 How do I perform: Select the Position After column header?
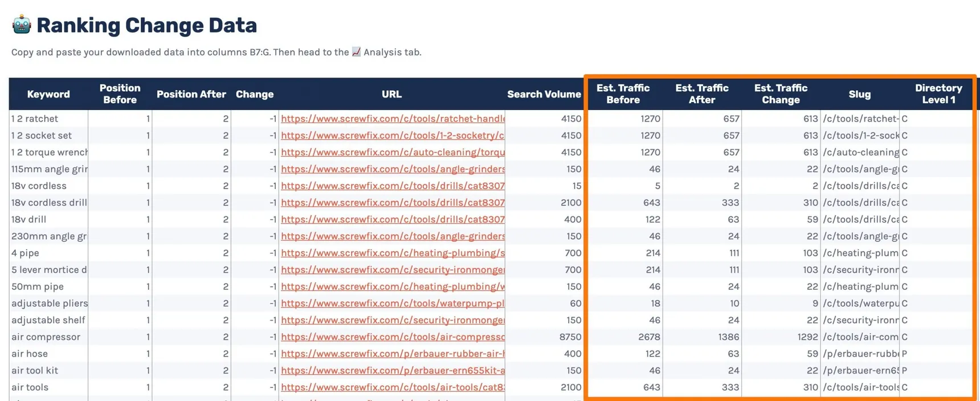tap(191, 94)
